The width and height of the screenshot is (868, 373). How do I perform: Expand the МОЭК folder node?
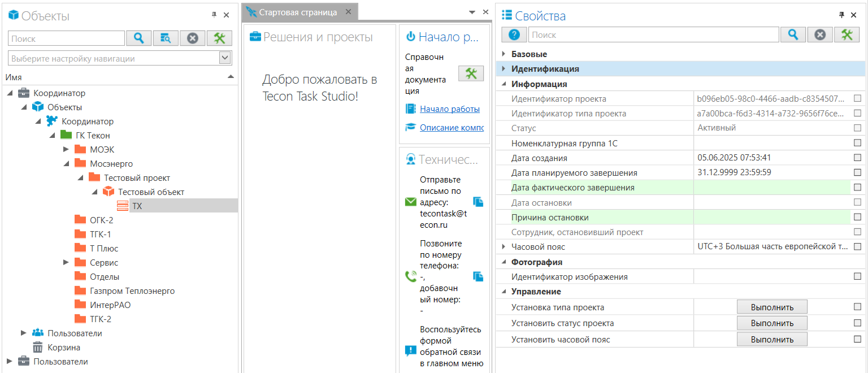(x=66, y=150)
